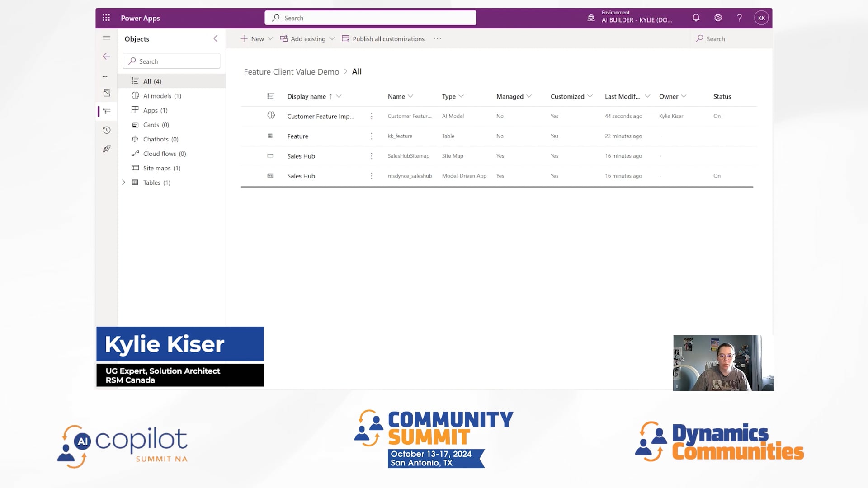The height and width of the screenshot is (488, 868).
Task: Open the Feature Client Value Demo breadcrumb
Action: 292,72
